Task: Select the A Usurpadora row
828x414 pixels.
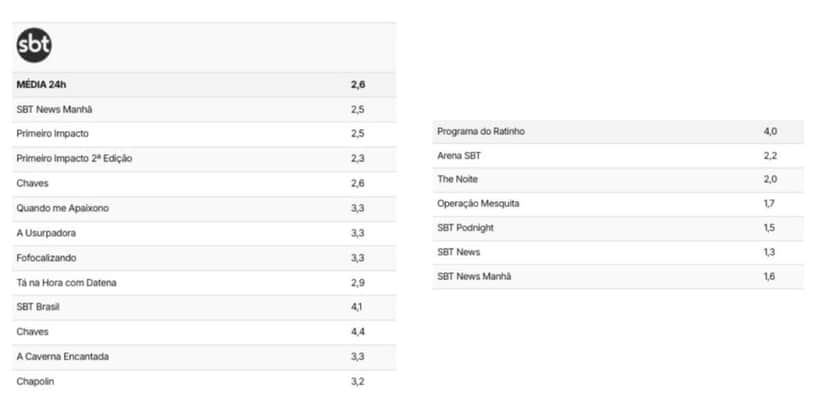Action: pos(204,233)
